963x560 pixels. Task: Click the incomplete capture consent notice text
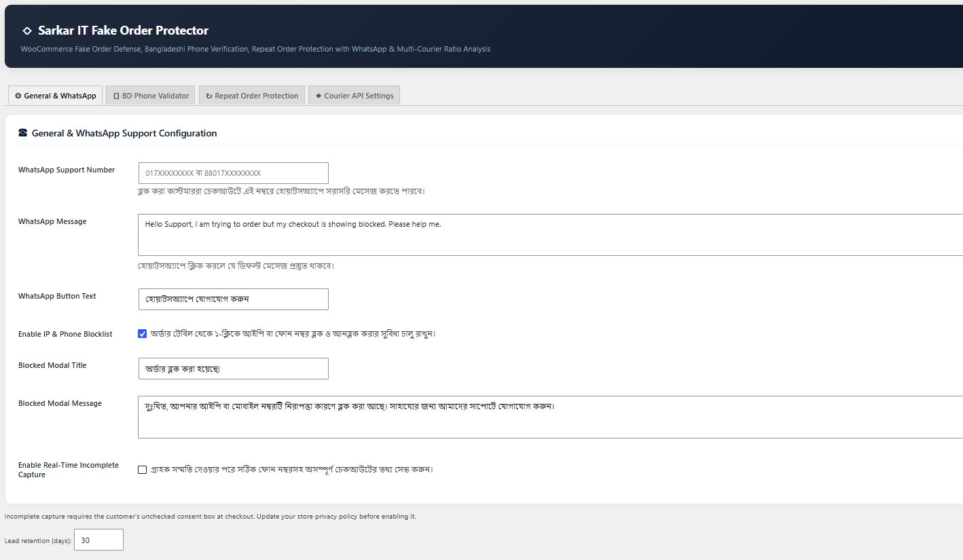(210, 517)
